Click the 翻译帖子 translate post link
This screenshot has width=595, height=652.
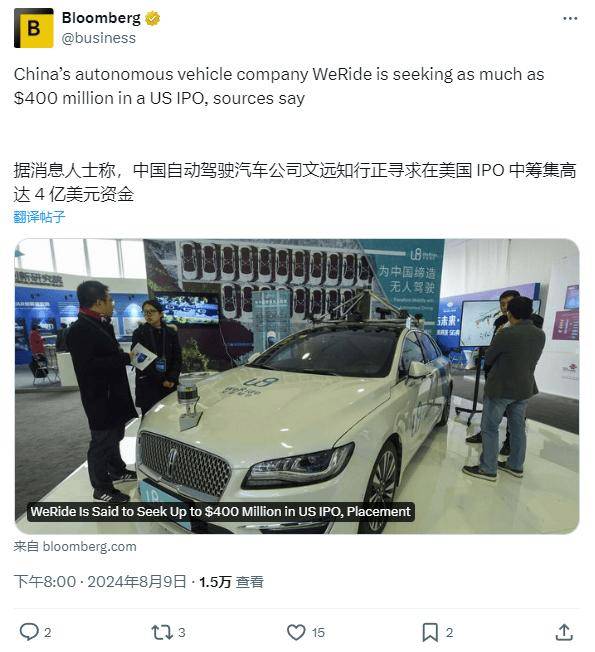point(40,217)
